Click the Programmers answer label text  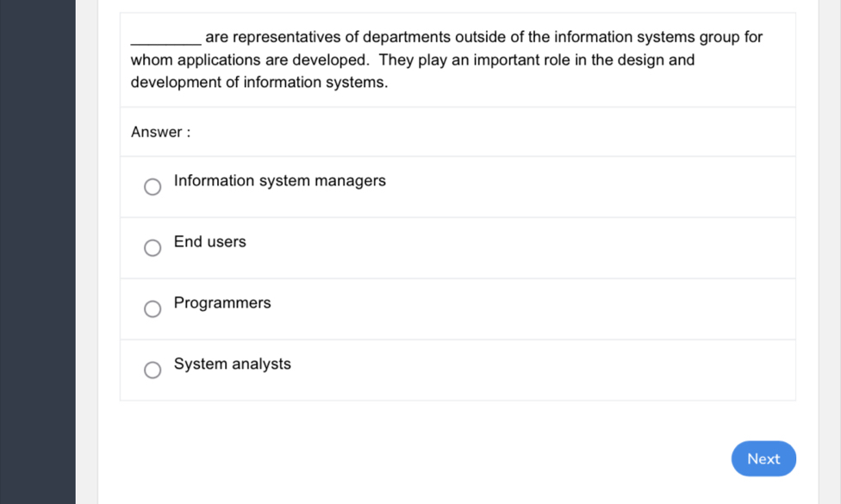coord(221,302)
